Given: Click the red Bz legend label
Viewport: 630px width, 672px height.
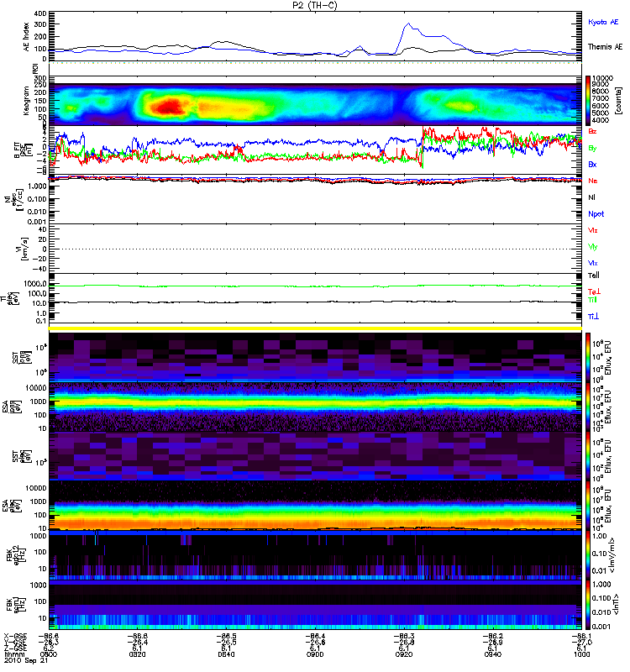Looking at the screenshot, I should tap(592, 132).
